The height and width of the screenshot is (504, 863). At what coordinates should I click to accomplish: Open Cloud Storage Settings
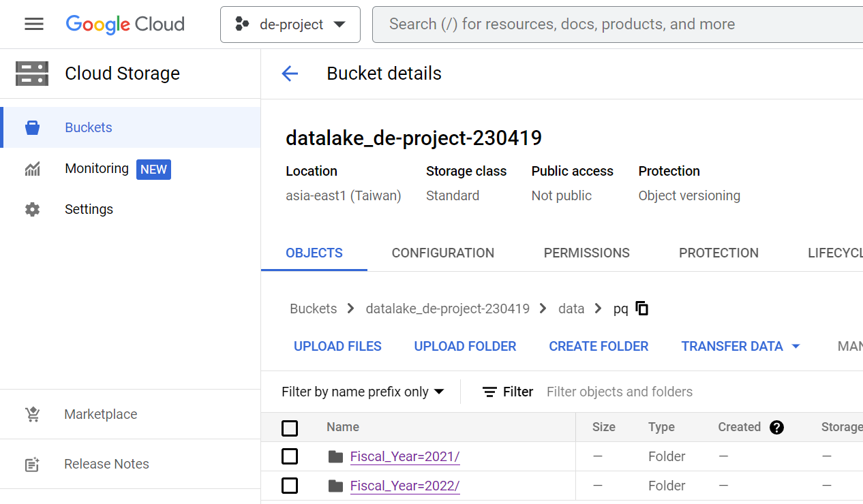pyautogui.click(x=89, y=209)
